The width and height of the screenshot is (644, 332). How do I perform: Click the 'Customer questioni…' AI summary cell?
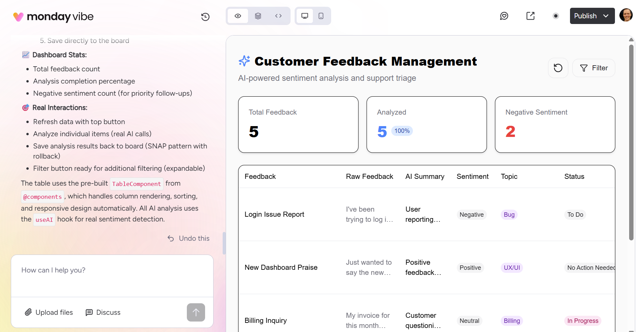pos(423,321)
